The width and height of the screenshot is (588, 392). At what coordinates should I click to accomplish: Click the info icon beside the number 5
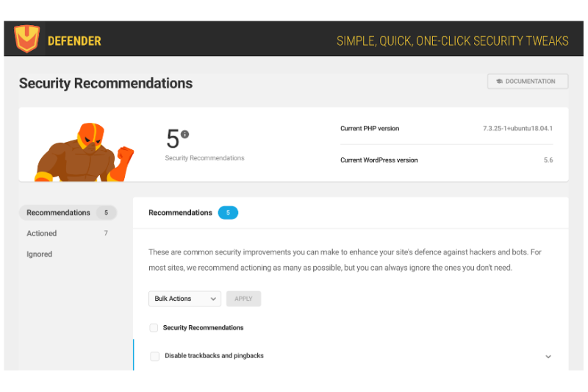point(185,134)
